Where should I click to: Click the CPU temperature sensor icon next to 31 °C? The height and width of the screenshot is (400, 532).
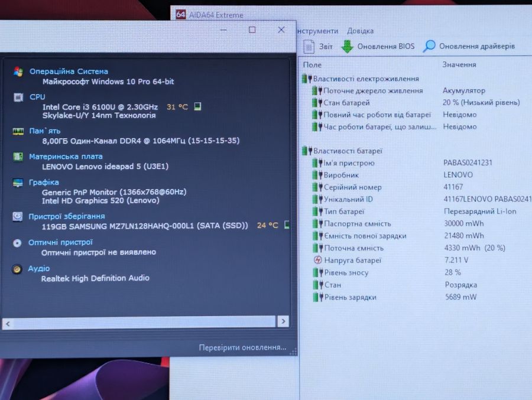pyautogui.click(x=197, y=106)
